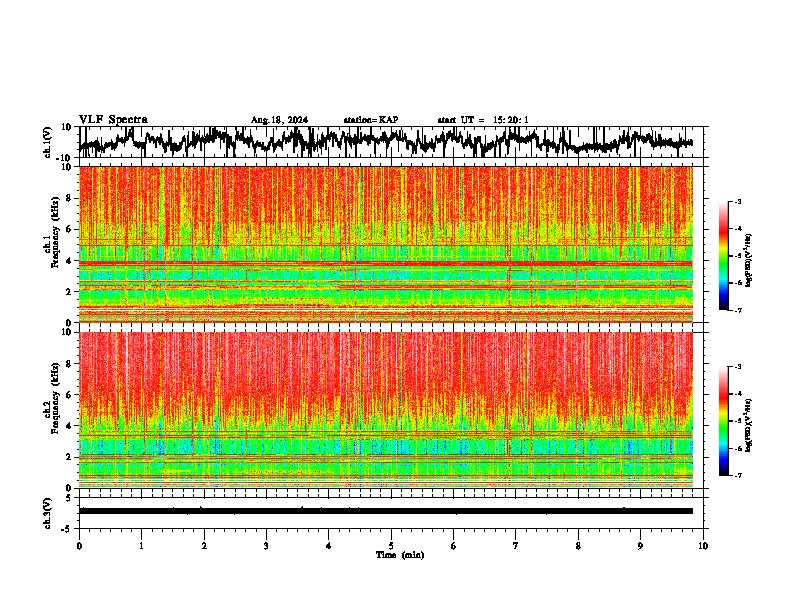Click time axis tick label "7"
The width and height of the screenshot is (792, 612).
[x=516, y=546]
